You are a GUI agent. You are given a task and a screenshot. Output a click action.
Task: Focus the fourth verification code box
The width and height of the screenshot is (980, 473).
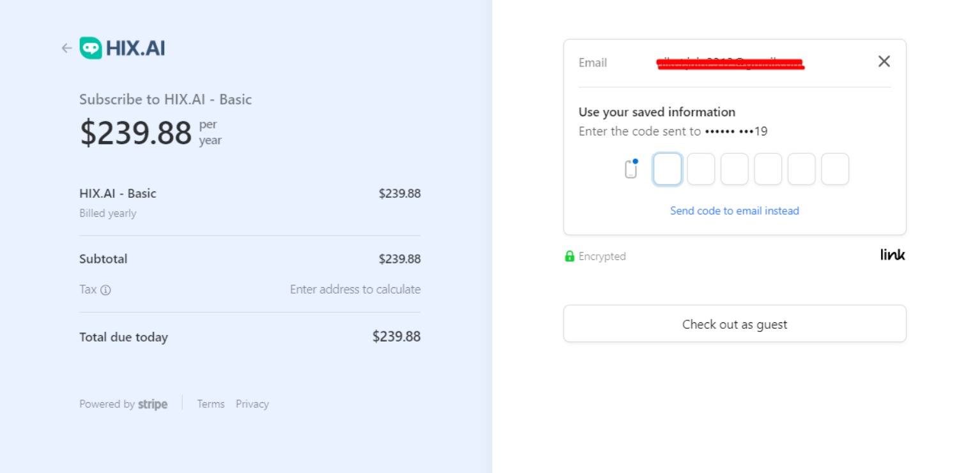768,169
